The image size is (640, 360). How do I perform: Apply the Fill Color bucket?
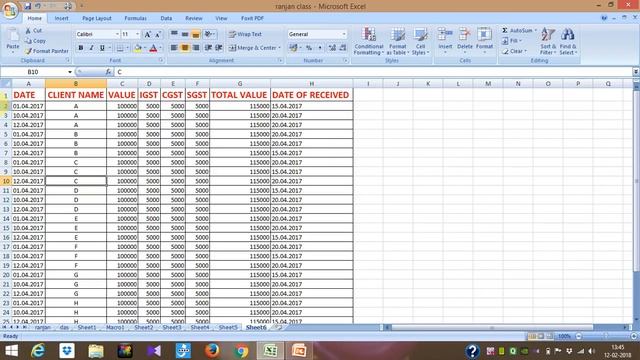coord(138,48)
